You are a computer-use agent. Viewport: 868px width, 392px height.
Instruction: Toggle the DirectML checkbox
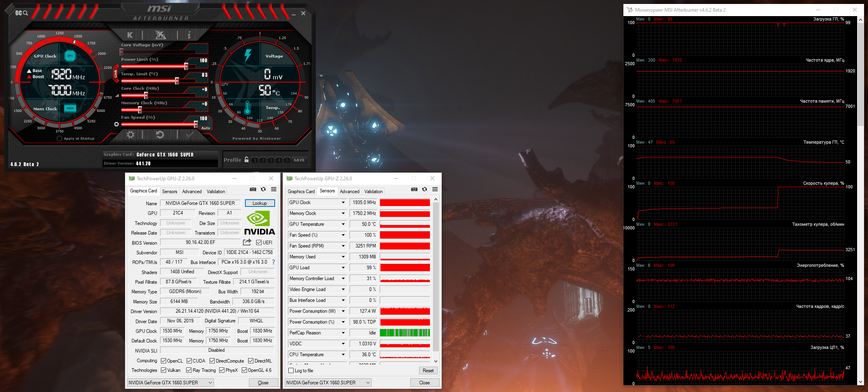(x=251, y=361)
